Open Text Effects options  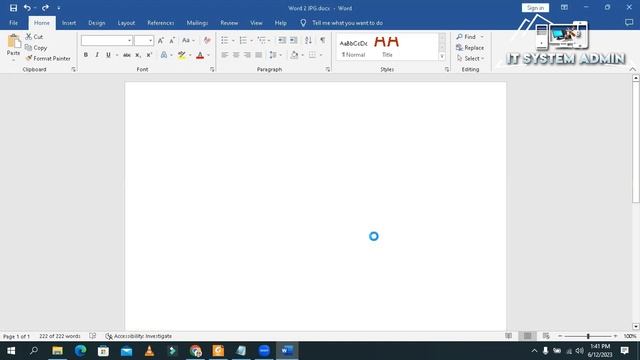[x=164, y=55]
